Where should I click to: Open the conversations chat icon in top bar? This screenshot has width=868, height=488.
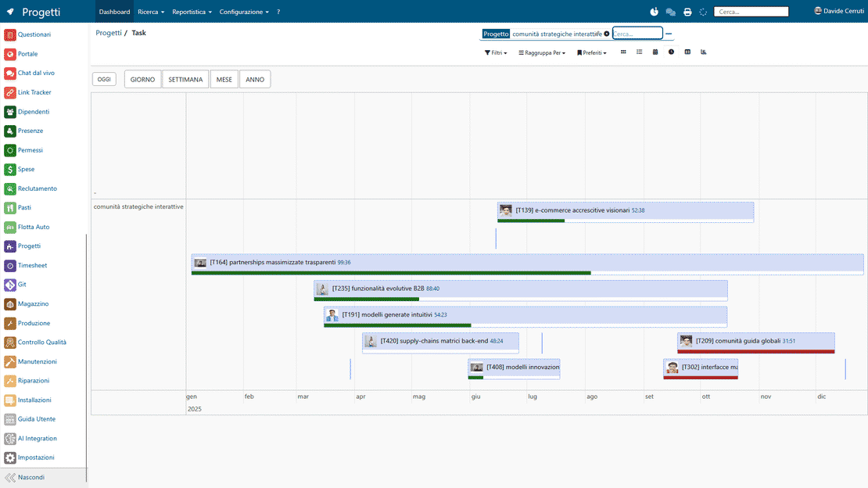pos(670,12)
